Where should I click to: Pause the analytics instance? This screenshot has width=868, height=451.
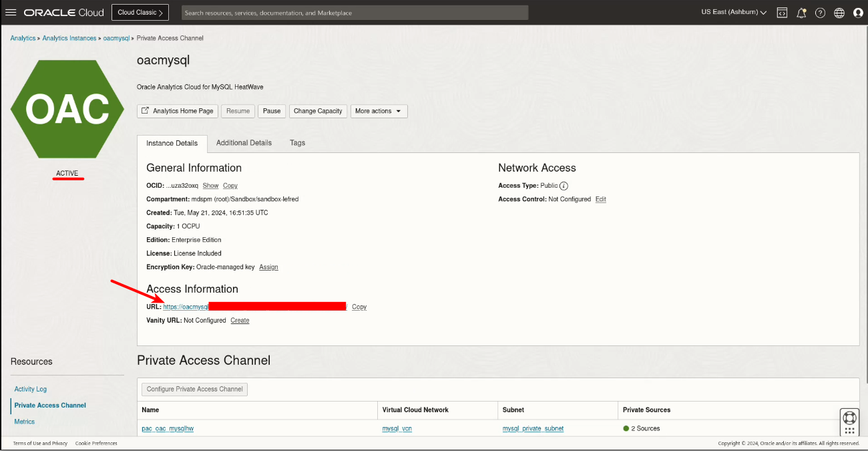[272, 111]
